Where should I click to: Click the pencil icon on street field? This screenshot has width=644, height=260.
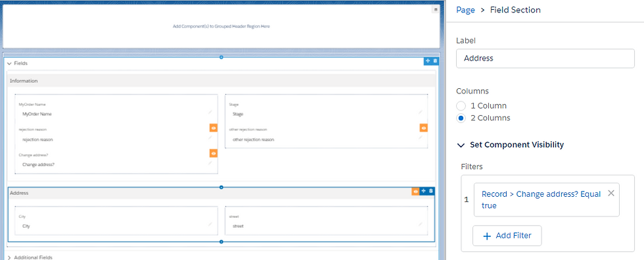(420, 224)
